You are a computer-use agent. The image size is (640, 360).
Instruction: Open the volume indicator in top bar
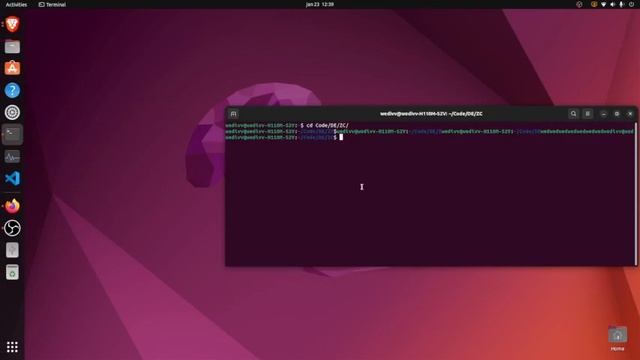613,4
